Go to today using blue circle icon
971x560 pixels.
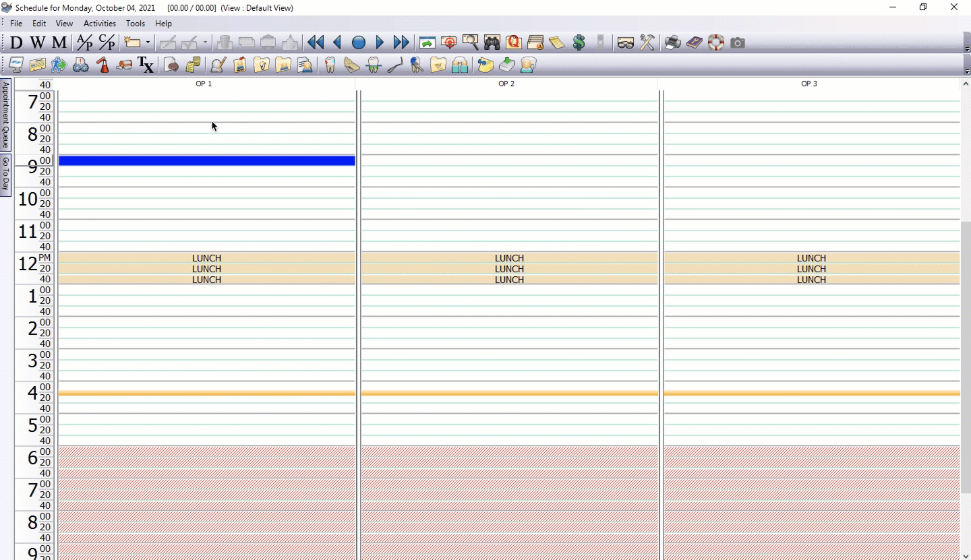[358, 43]
